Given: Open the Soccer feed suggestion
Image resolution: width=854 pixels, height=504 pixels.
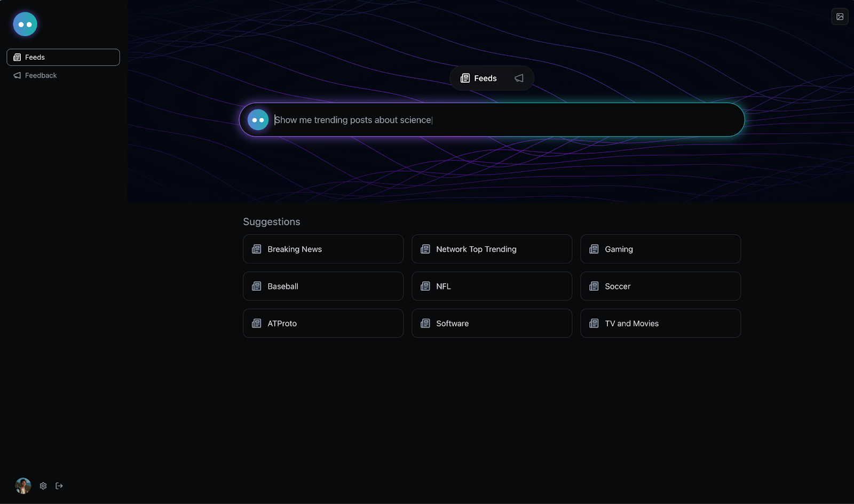Looking at the screenshot, I should point(660,286).
